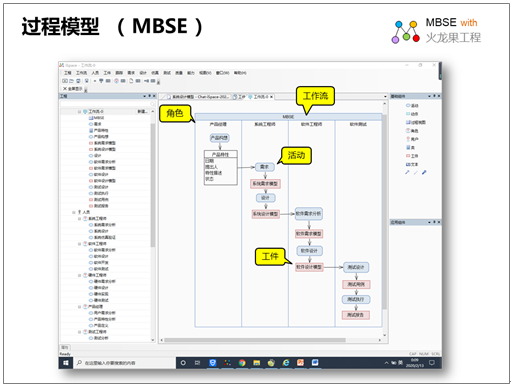
Task: Collapse the 人员 tree node
Action: tap(74, 212)
